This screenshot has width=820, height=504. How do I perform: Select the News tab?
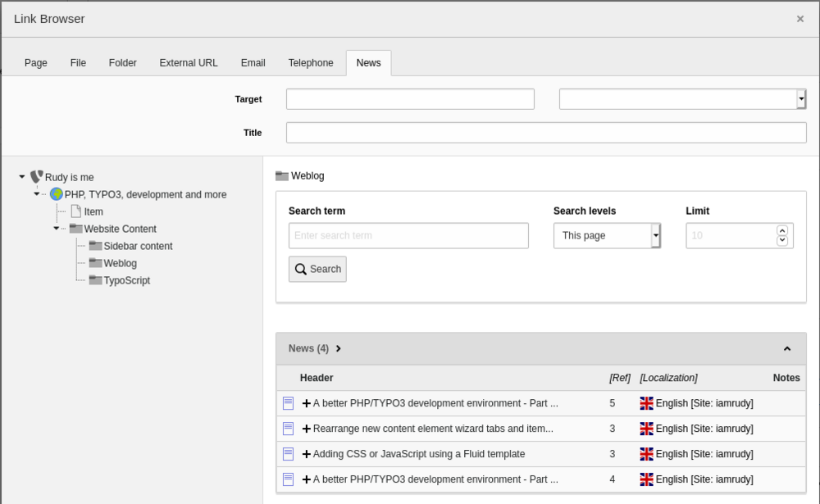click(x=369, y=63)
